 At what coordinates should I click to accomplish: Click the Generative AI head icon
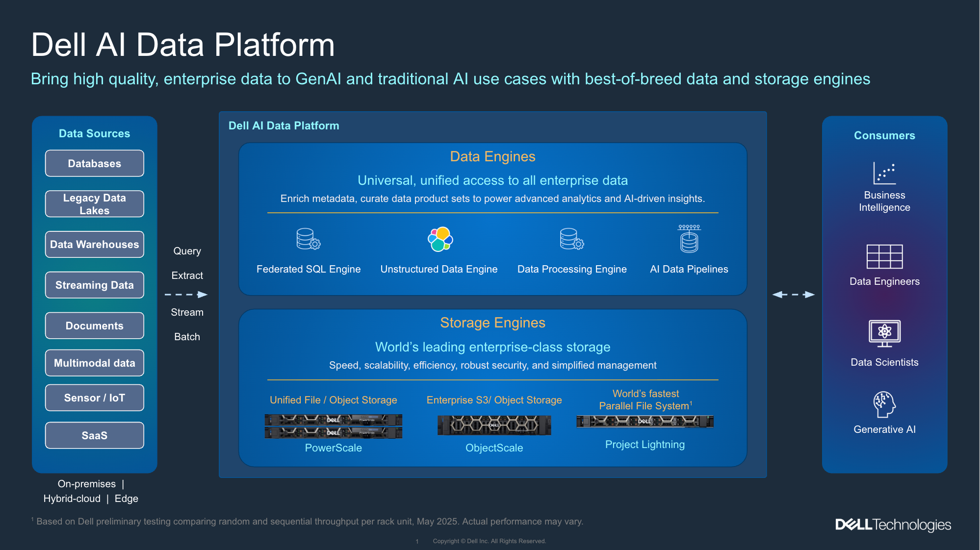884,404
